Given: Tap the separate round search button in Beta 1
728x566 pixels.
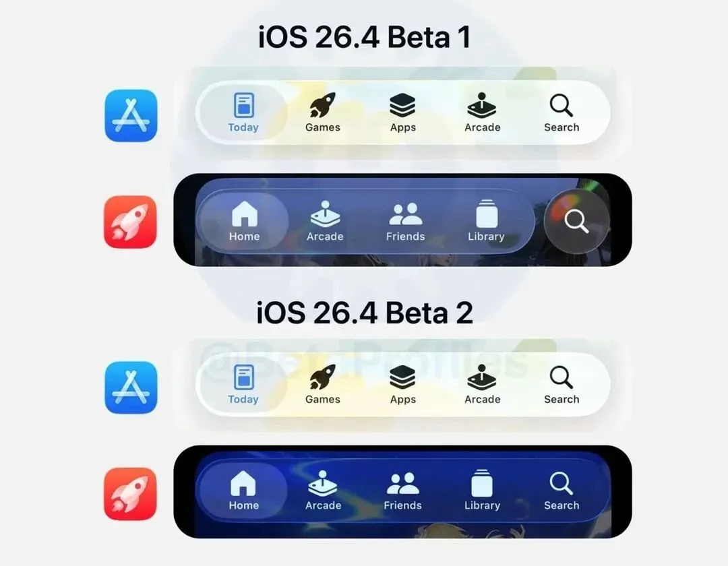Looking at the screenshot, I should 576,221.
